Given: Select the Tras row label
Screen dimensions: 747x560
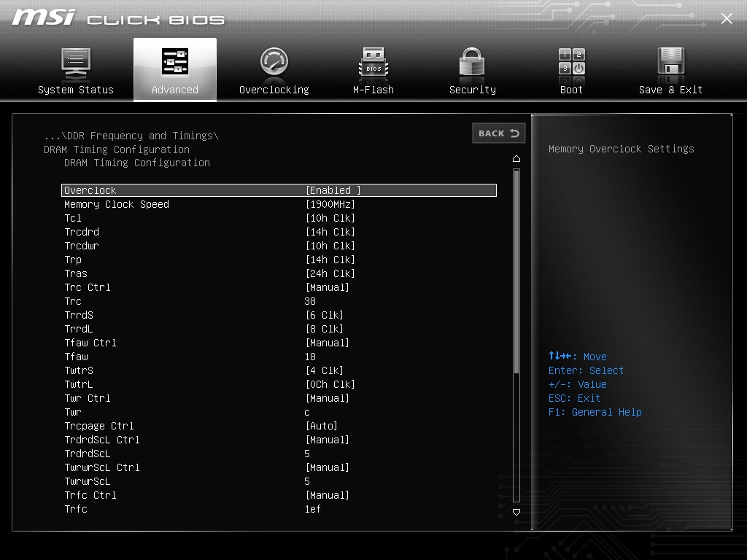Looking at the screenshot, I should click(76, 273).
